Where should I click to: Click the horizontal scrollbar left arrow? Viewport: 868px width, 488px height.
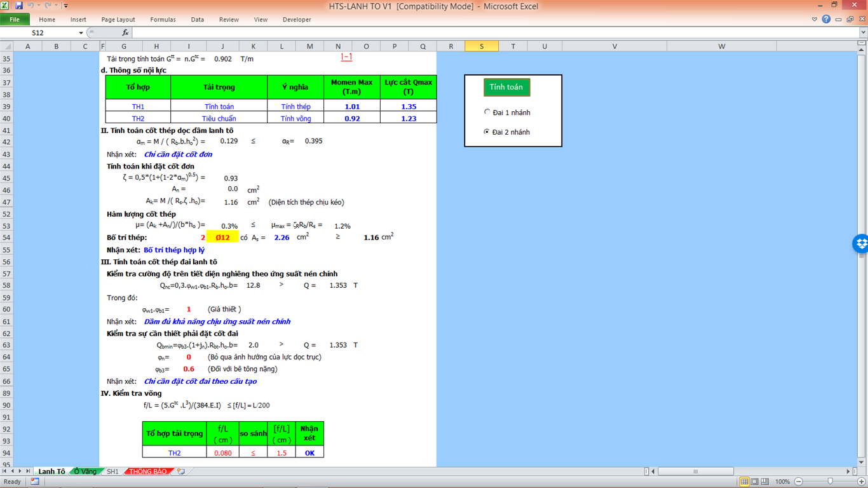[x=654, y=471]
